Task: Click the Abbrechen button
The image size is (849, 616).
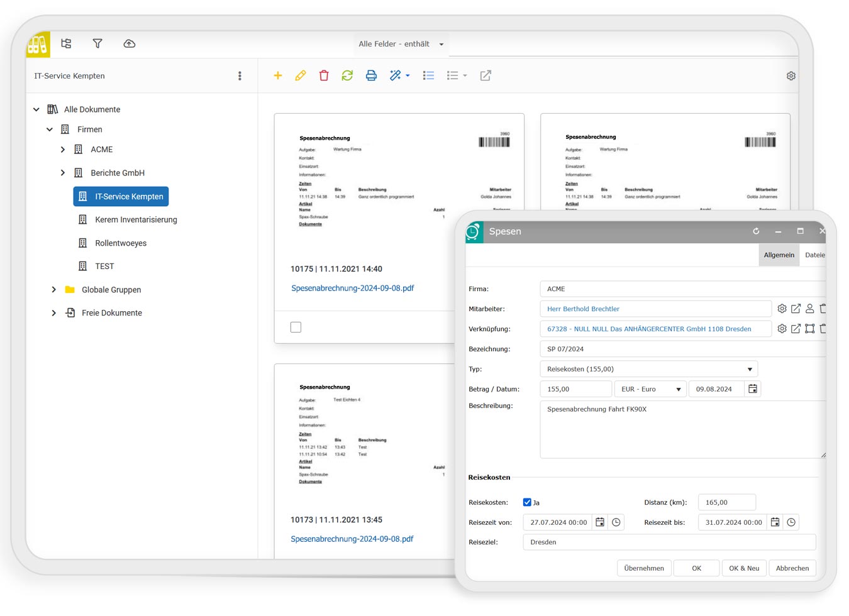Action: click(792, 568)
